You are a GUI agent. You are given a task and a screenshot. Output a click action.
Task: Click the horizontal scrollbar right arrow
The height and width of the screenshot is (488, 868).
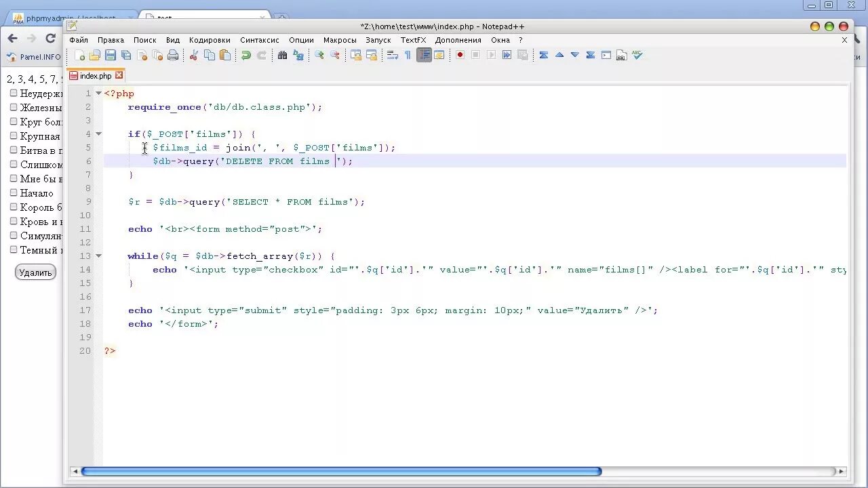click(842, 471)
